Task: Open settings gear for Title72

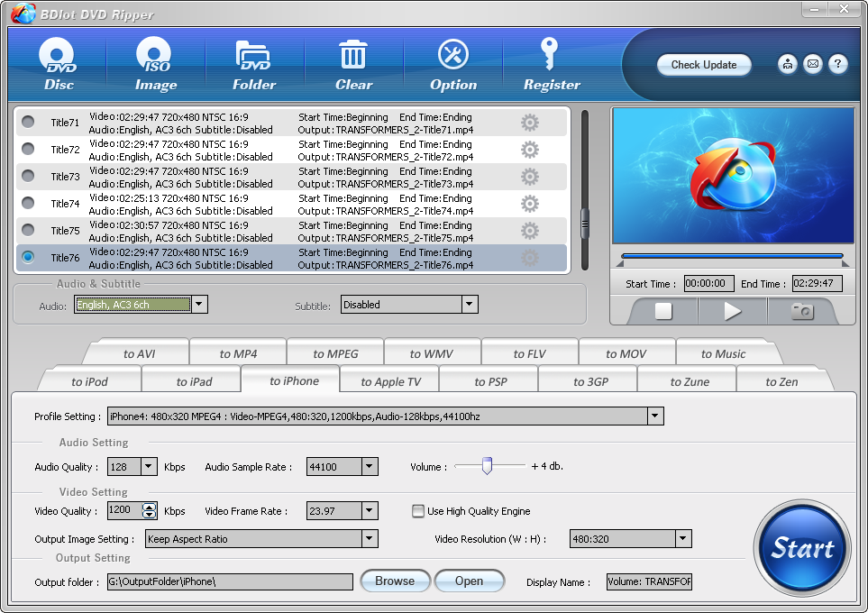Action: (x=530, y=150)
